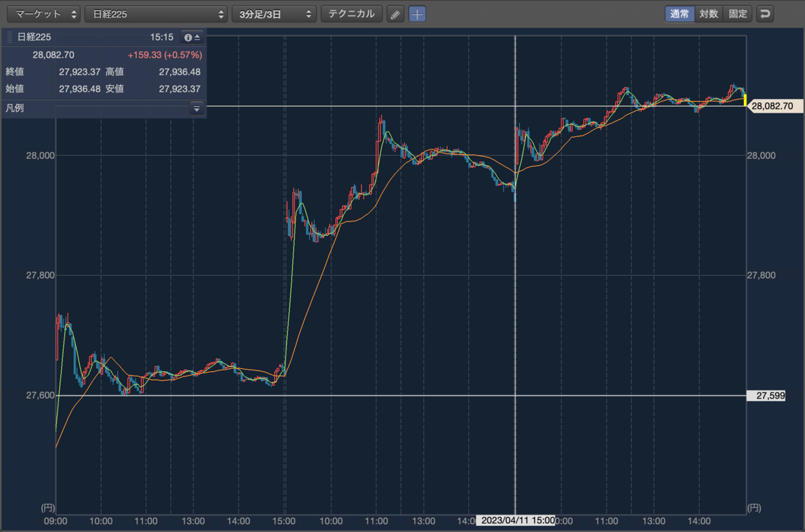Viewport: 805px width, 532px height.
Task: Click the left axis 27,800 label
Action: pos(40,275)
